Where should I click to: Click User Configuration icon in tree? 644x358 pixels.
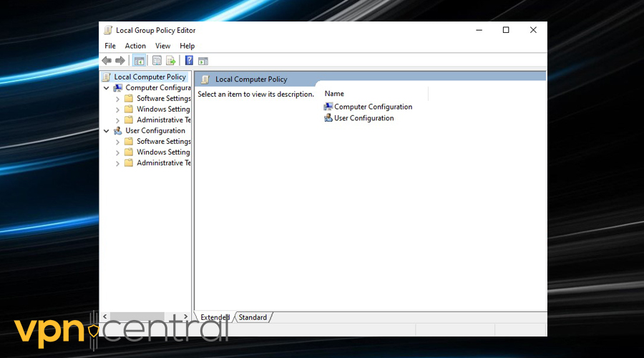(118, 131)
